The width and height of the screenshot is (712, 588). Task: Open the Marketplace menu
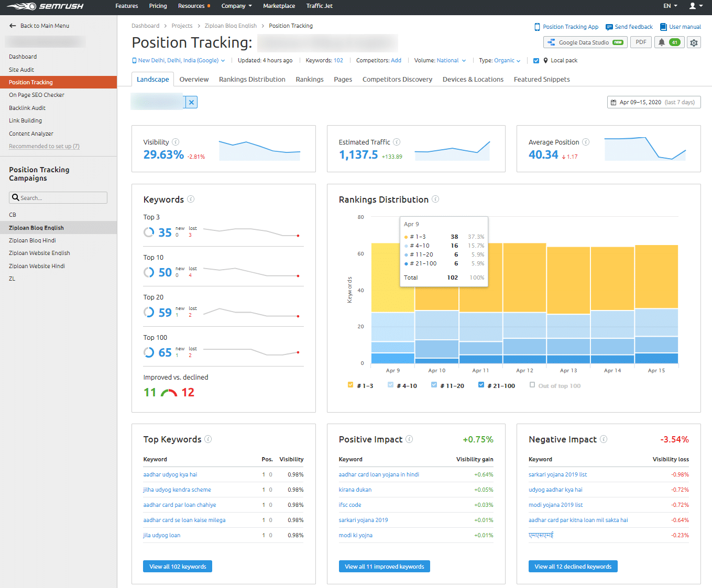(x=279, y=7)
